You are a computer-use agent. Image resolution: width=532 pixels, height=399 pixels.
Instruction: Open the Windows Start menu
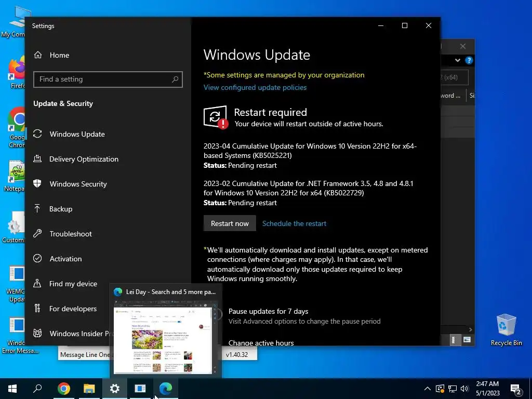click(x=12, y=389)
